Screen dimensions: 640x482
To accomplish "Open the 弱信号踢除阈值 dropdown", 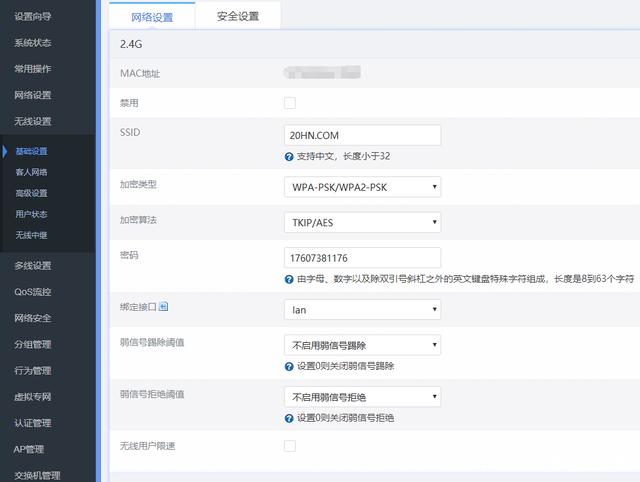I will (362, 345).
